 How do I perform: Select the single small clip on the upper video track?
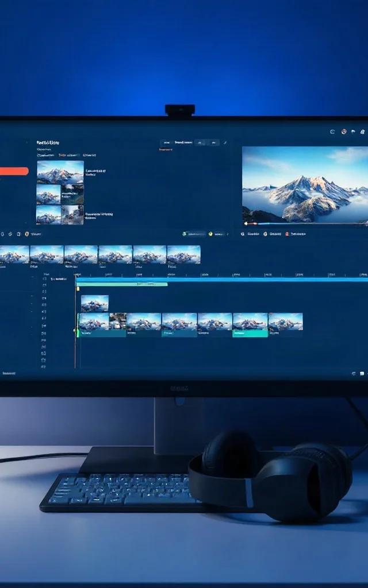pos(95,303)
